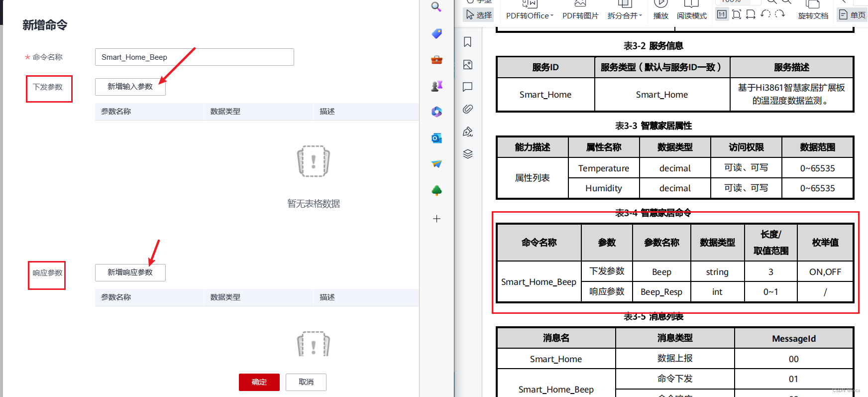Open the Microsoft 365 sidebar icon

(x=436, y=112)
